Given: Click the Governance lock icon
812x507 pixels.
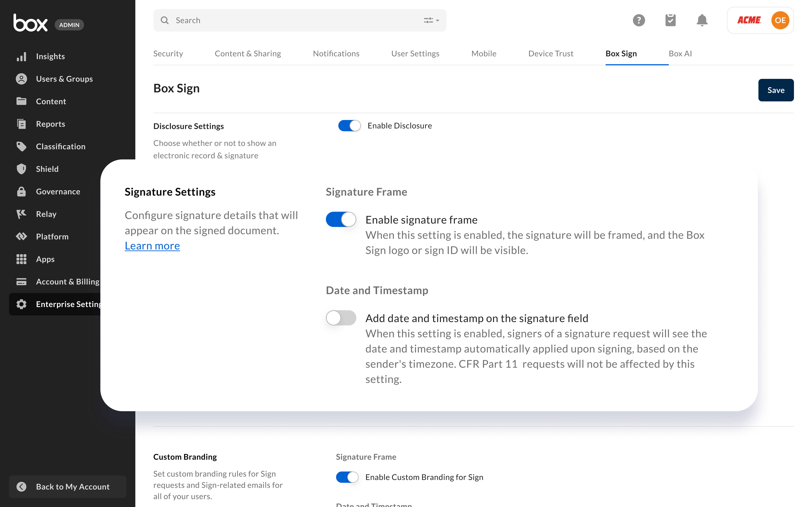Looking at the screenshot, I should (21, 192).
